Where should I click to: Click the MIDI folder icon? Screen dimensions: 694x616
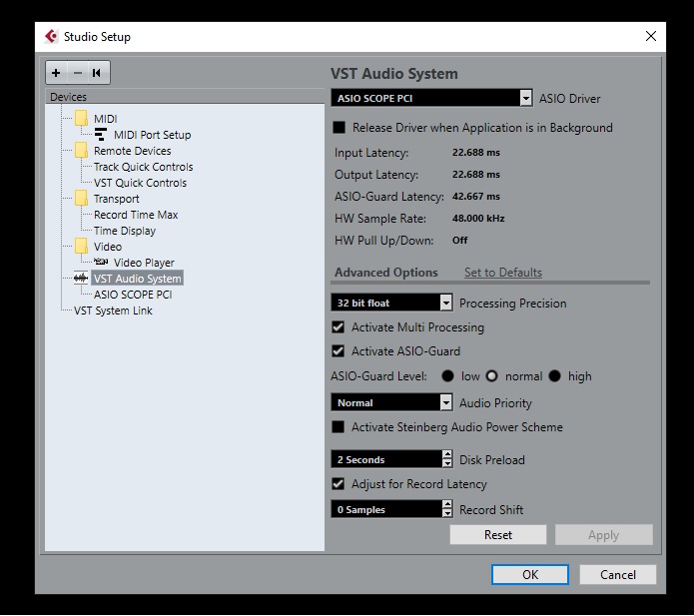click(81, 119)
